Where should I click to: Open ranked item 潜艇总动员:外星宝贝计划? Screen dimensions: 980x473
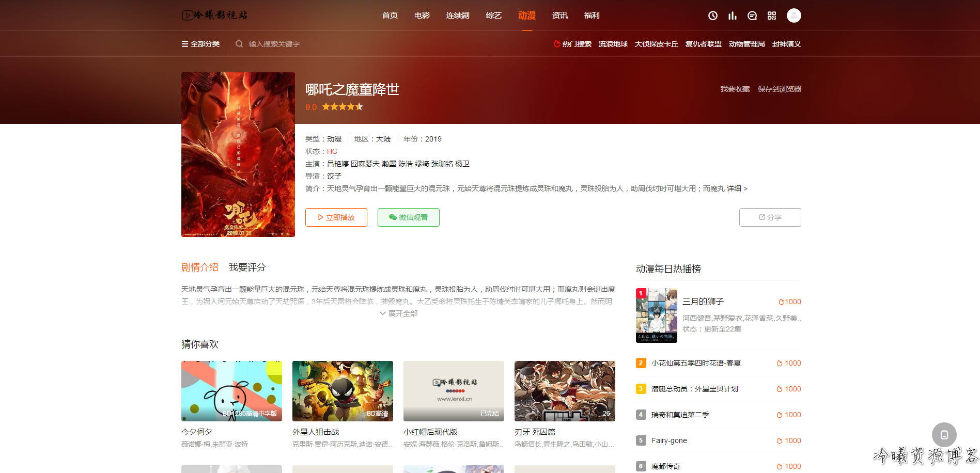pos(695,389)
